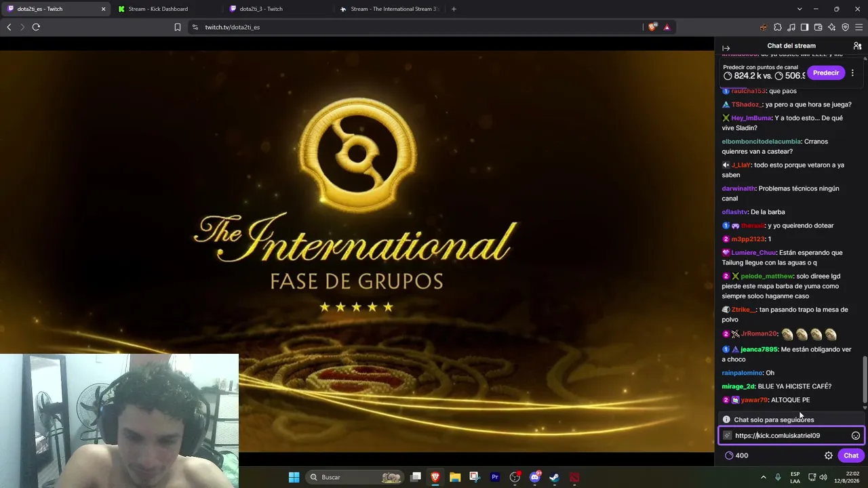The height and width of the screenshot is (488, 868).
Task: Show hidden system tray icons
Action: [763, 477]
